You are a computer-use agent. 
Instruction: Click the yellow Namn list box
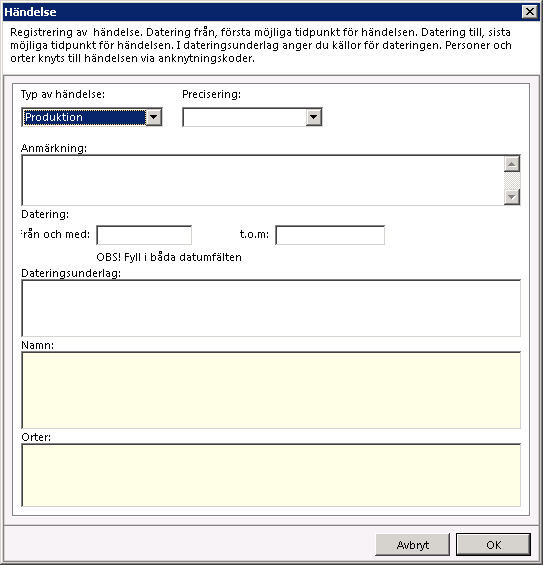pyautogui.click(x=271, y=390)
